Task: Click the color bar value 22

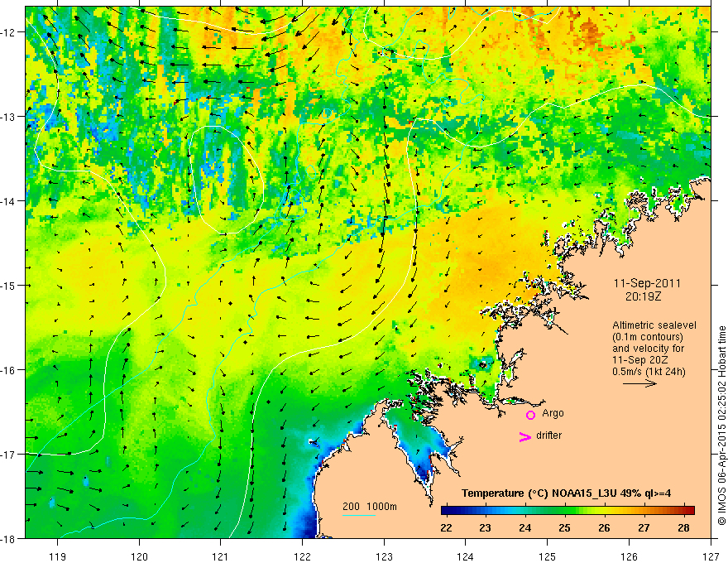Action: [x=446, y=527]
